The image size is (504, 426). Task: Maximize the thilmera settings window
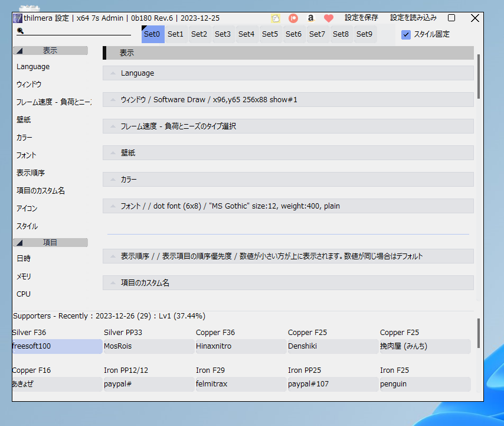451,18
